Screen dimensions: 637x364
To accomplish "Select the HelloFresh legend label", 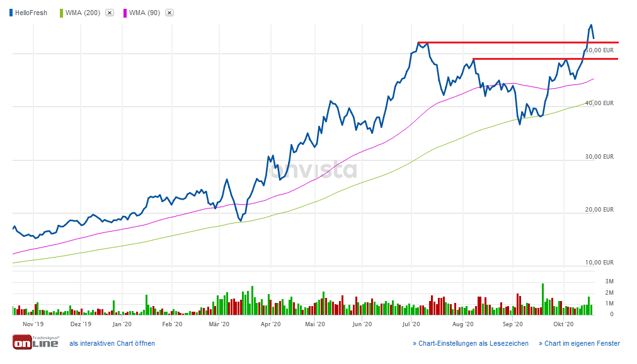I will pos(31,13).
